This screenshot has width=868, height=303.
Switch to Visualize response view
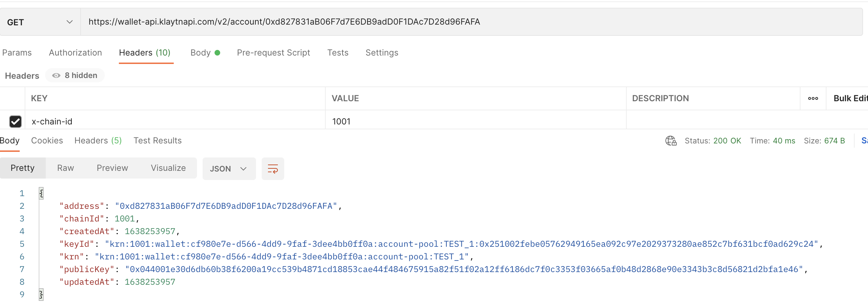pyautogui.click(x=168, y=168)
